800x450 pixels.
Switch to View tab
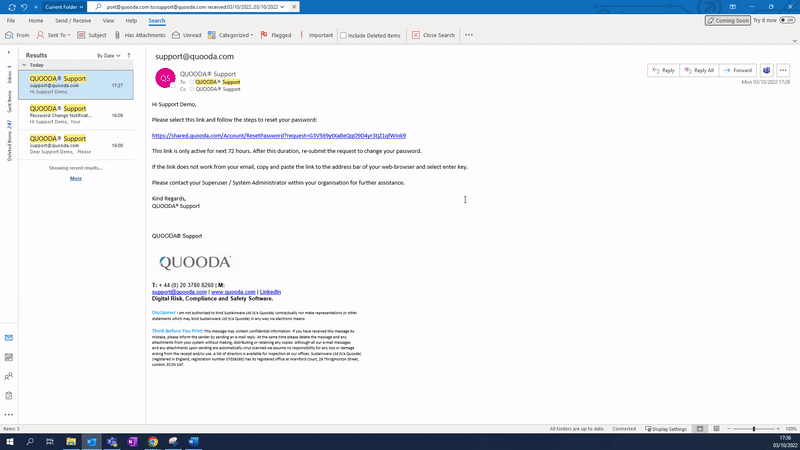coord(108,21)
